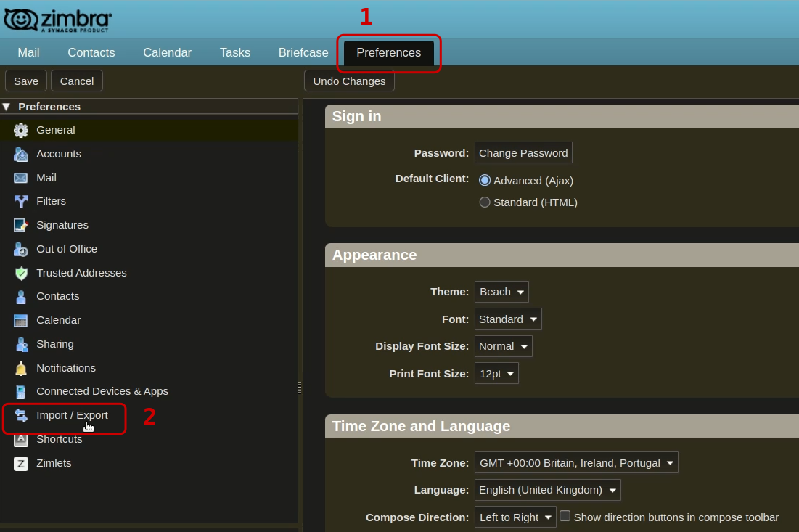
Task: Select the Signatures icon
Action: (21, 225)
